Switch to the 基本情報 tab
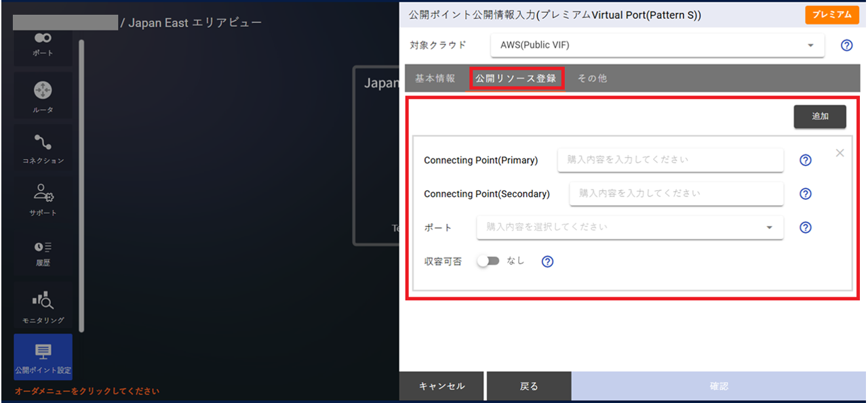This screenshot has height=403, width=868. [x=435, y=78]
